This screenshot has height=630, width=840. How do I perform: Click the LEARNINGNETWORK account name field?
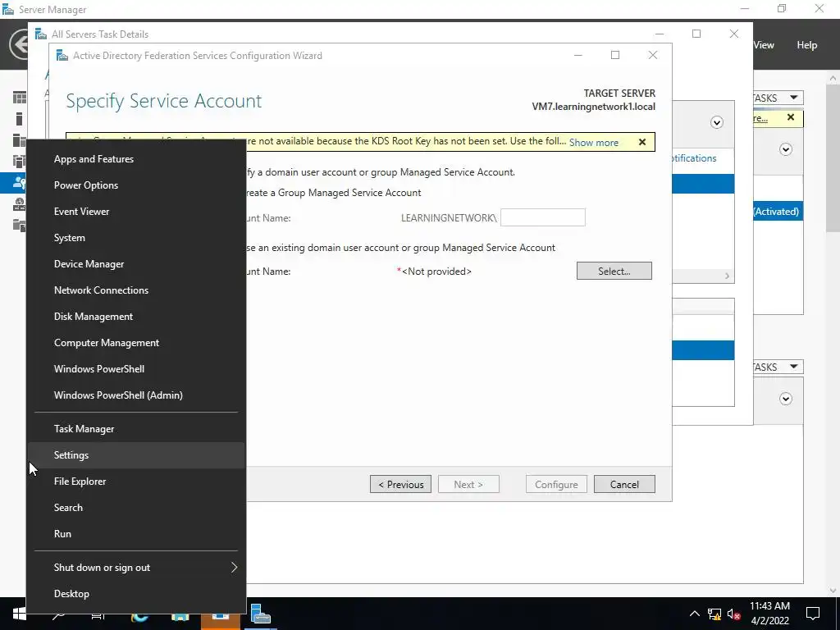click(543, 217)
